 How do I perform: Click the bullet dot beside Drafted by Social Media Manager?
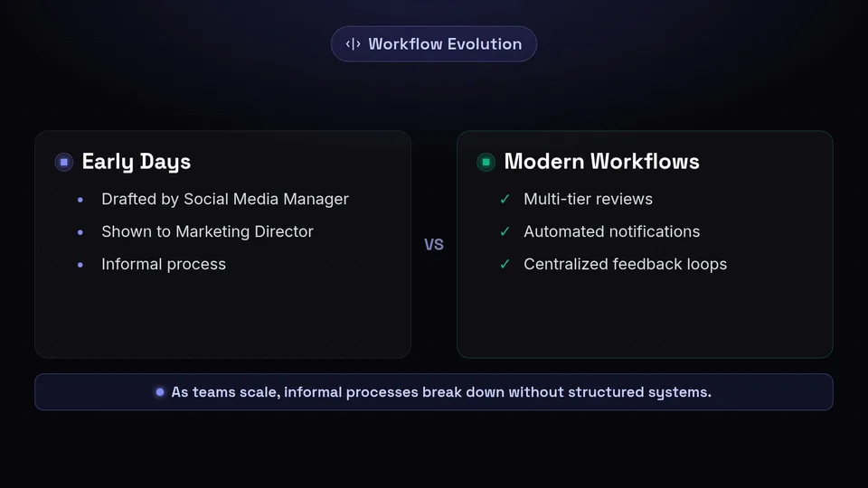point(80,200)
